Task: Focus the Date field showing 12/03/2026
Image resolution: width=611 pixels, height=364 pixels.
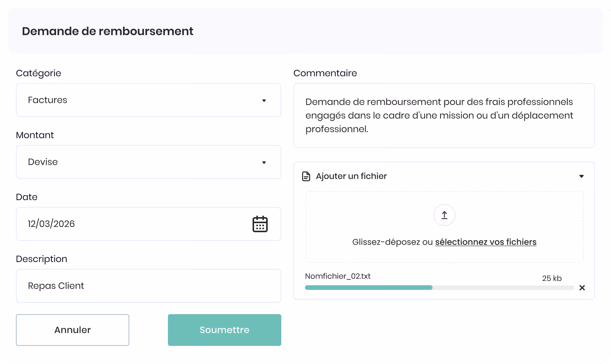Action: (149, 224)
